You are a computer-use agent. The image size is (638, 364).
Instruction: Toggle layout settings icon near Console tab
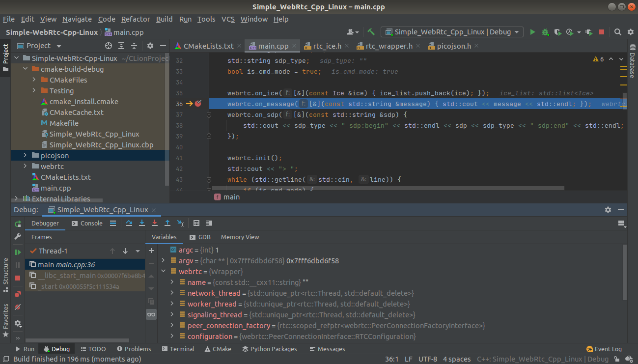(x=113, y=223)
